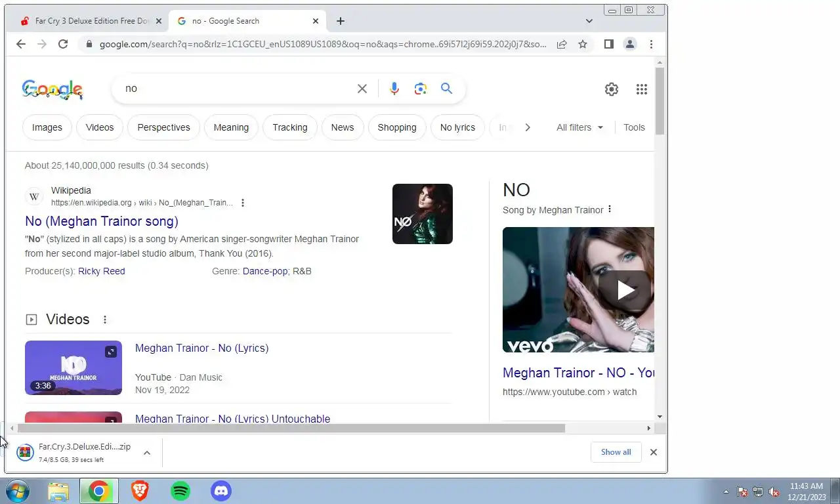
Task: Show hidden system tray icons
Action: 726,492
